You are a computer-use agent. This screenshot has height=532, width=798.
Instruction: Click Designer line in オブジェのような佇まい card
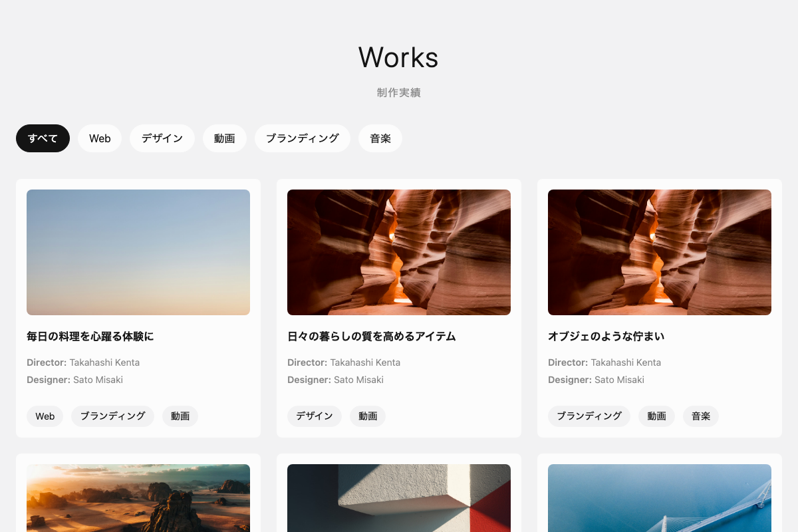[596, 380]
